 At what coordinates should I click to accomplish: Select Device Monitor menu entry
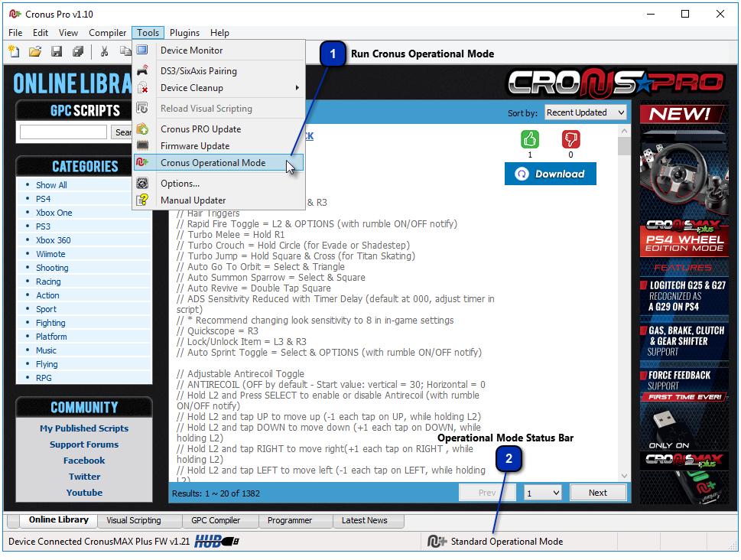219,50
